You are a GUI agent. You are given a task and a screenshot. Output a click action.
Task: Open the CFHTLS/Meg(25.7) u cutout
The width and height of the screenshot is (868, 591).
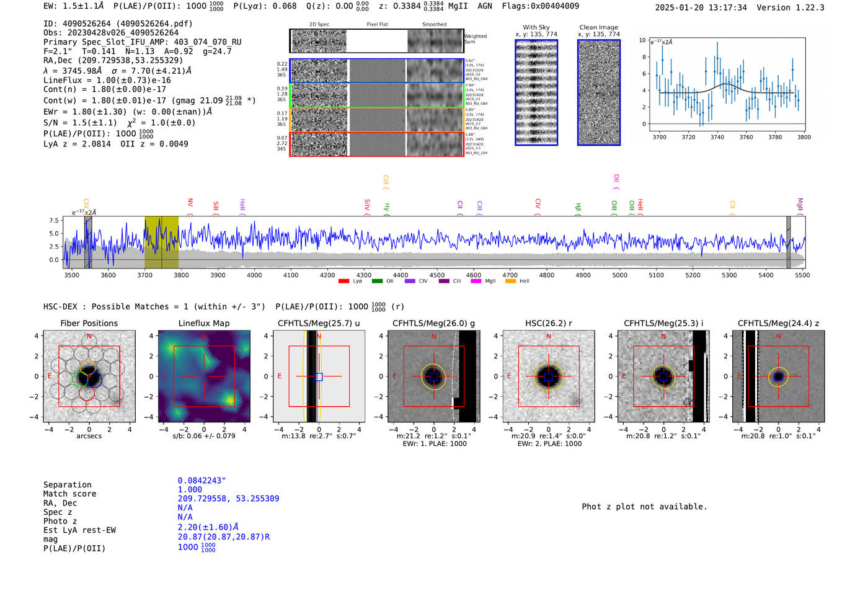coord(319,376)
